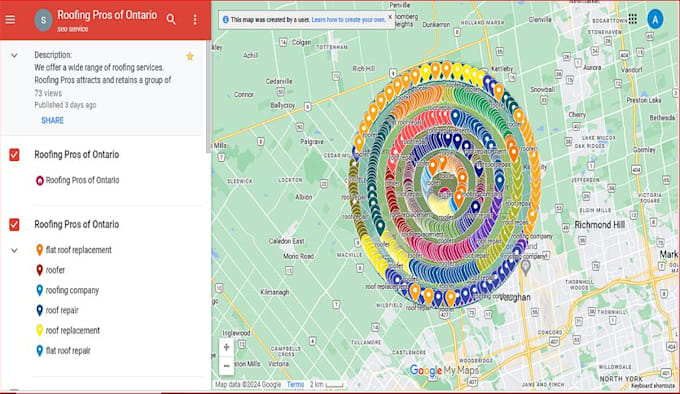The image size is (680, 394).
Task: Select the 'roof replacement' layer item
Action: click(x=73, y=330)
